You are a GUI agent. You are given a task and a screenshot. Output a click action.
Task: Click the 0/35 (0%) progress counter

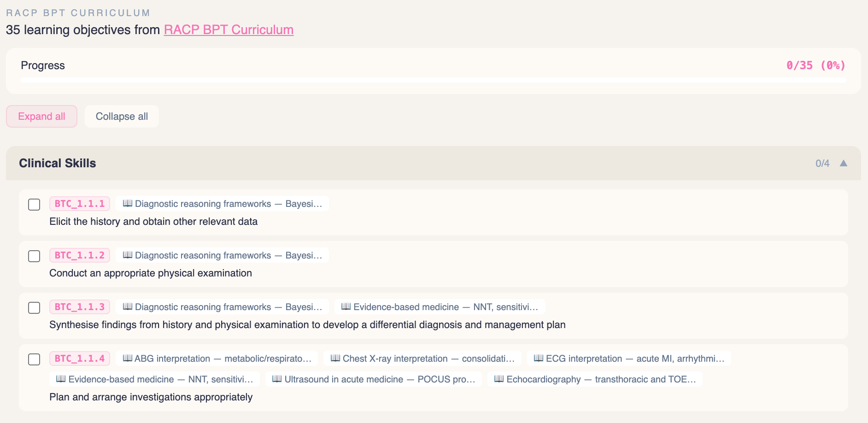[x=816, y=65]
